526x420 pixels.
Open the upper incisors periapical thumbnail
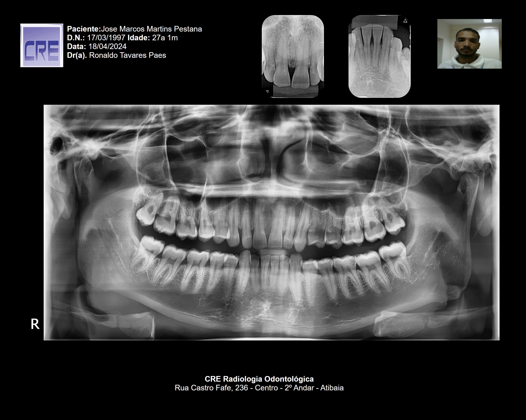[x=293, y=56]
